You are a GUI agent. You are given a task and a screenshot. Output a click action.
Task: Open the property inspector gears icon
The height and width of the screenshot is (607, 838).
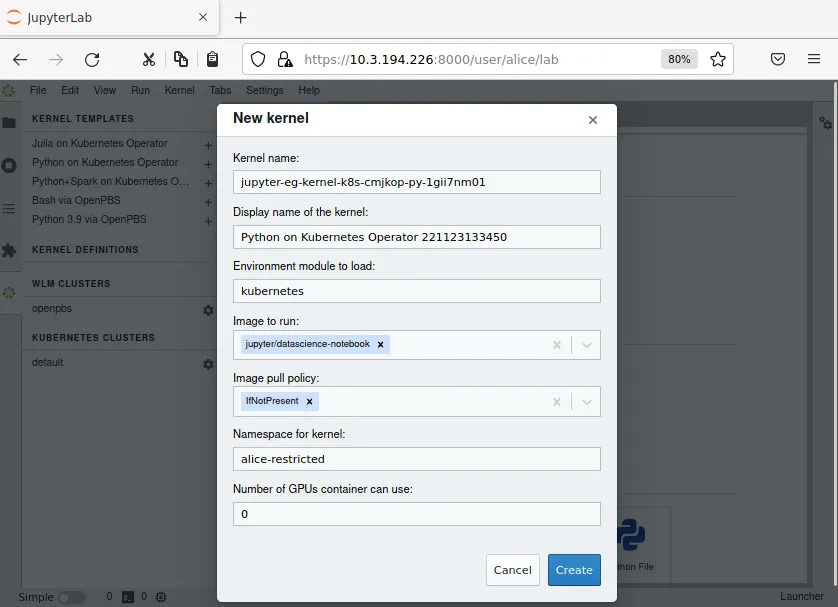click(826, 123)
